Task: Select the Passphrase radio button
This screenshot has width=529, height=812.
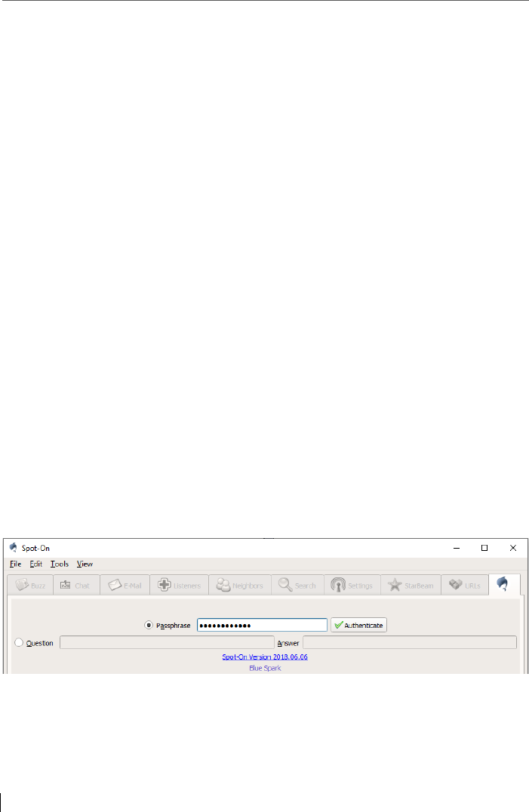Action: coord(149,625)
